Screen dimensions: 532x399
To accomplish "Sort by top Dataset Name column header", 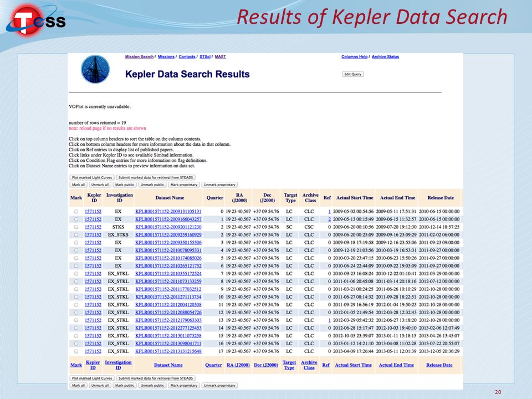I will click(x=170, y=198).
